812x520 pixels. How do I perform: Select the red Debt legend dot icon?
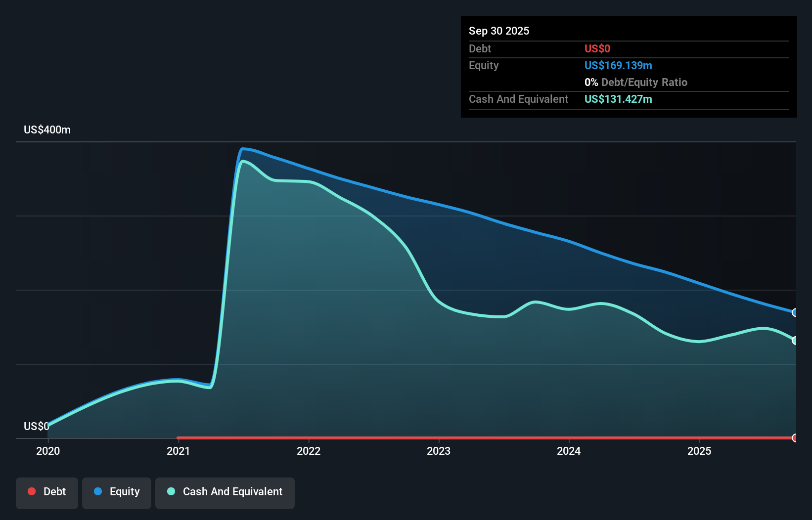point(31,491)
